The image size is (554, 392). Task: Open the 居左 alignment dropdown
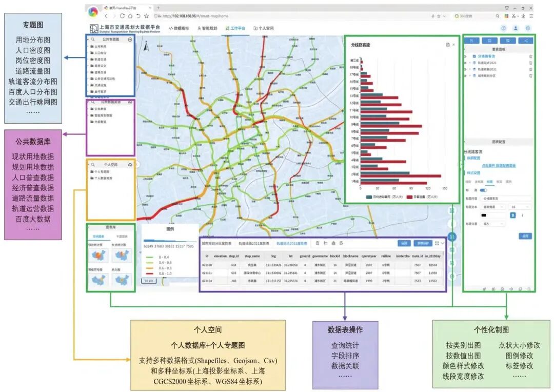pos(493,224)
